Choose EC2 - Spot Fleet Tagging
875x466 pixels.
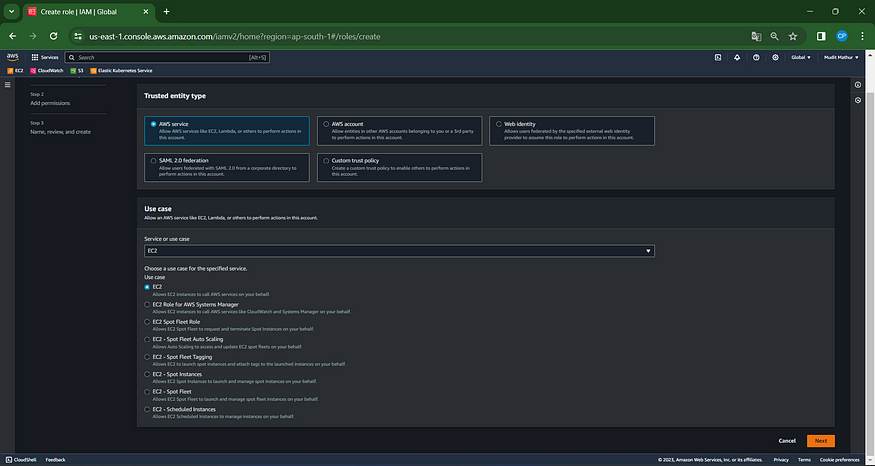(x=147, y=357)
